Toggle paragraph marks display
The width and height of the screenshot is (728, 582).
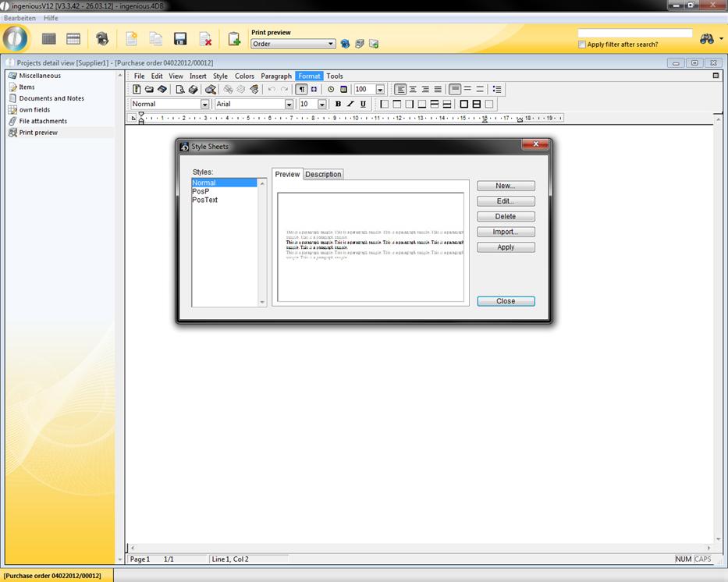click(302, 90)
